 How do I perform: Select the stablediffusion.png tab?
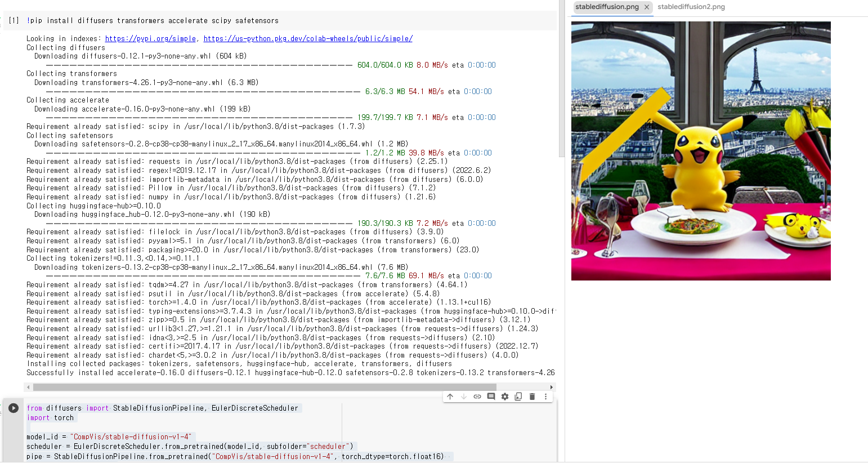pos(607,7)
